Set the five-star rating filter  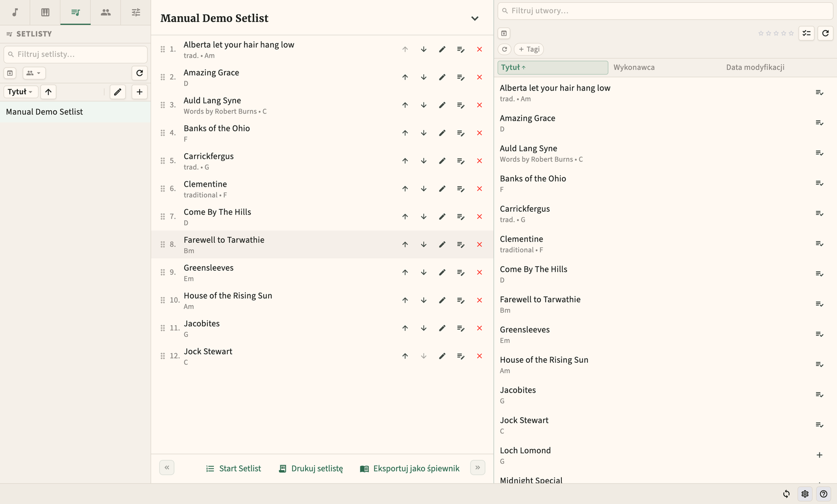click(791, 33)
